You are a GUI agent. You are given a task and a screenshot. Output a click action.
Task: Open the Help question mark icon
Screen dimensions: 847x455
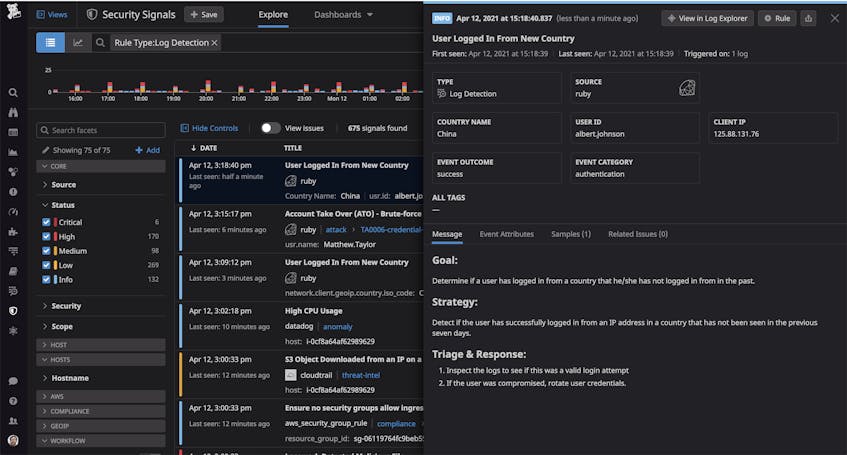[13, 401]
